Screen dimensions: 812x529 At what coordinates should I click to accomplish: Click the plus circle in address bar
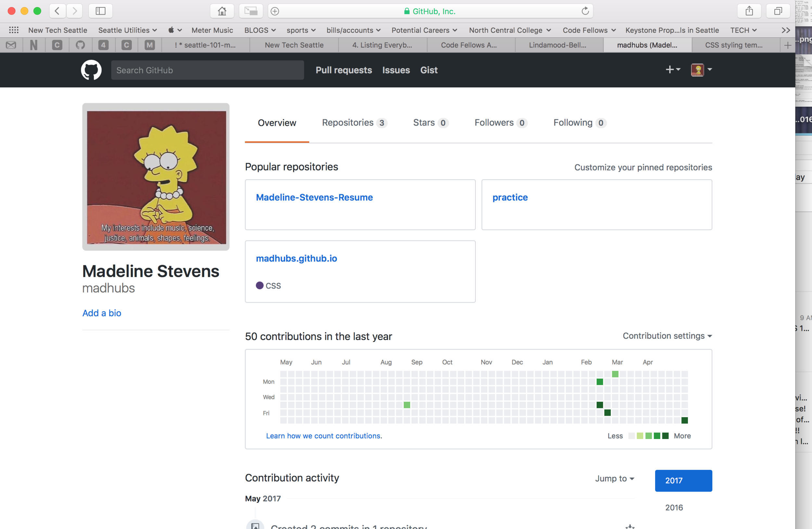(x=275, y=11)
